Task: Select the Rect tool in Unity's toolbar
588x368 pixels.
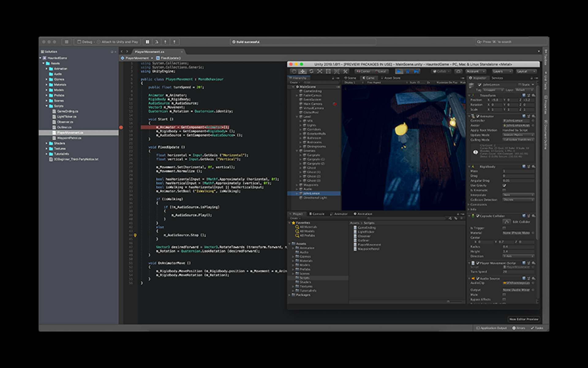Action: [x=327, y=71]
